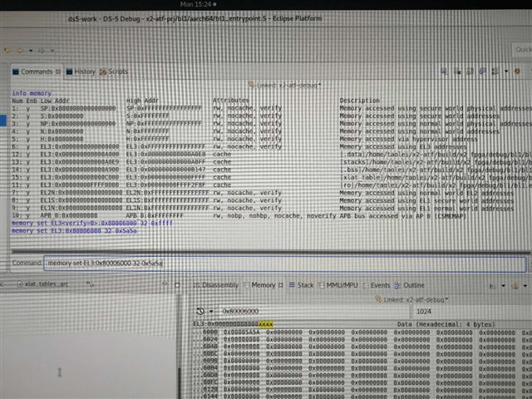Screen dimensions: 532x399
Task: Click the Command input field
Action: (x=283, y=263)
